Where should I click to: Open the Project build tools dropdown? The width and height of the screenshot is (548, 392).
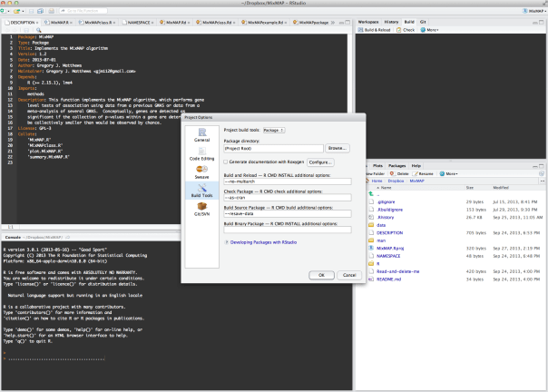coord(275,130)
